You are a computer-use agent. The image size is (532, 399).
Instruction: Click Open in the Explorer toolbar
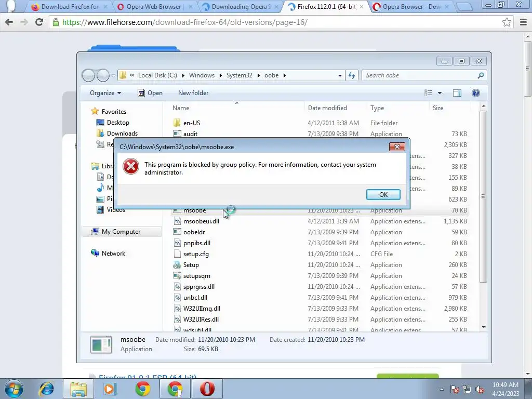(x=150, y=93)
